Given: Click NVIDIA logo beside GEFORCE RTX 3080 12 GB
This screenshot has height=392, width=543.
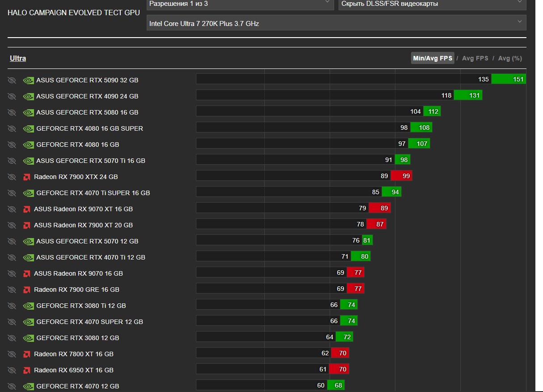Looking at the screenshot, I should 28,338.
